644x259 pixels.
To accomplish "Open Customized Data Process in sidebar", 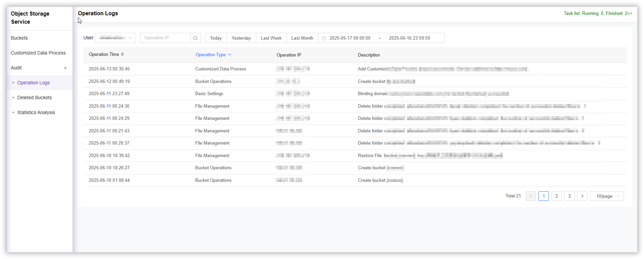I will (x=38, y=53).
